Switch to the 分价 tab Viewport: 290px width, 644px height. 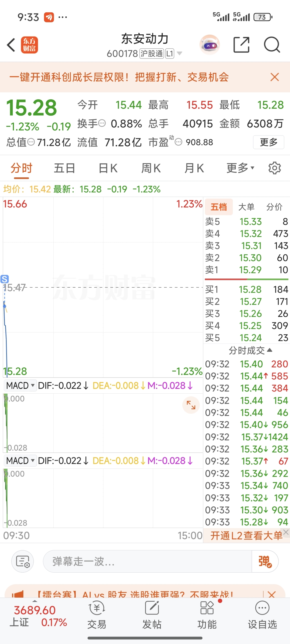click(x=274, y=207)
